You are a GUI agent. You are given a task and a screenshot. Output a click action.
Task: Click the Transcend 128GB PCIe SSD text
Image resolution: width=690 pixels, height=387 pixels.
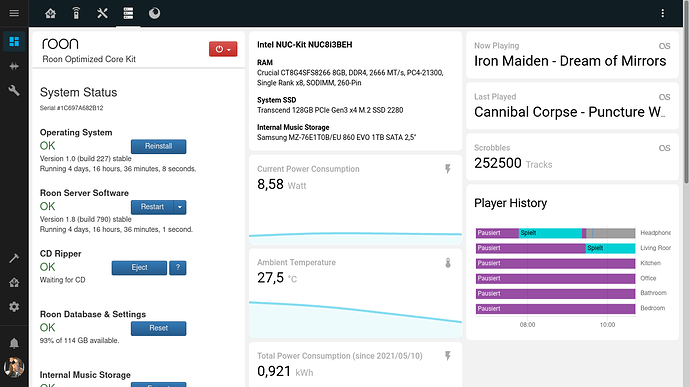tap(330, 110)
